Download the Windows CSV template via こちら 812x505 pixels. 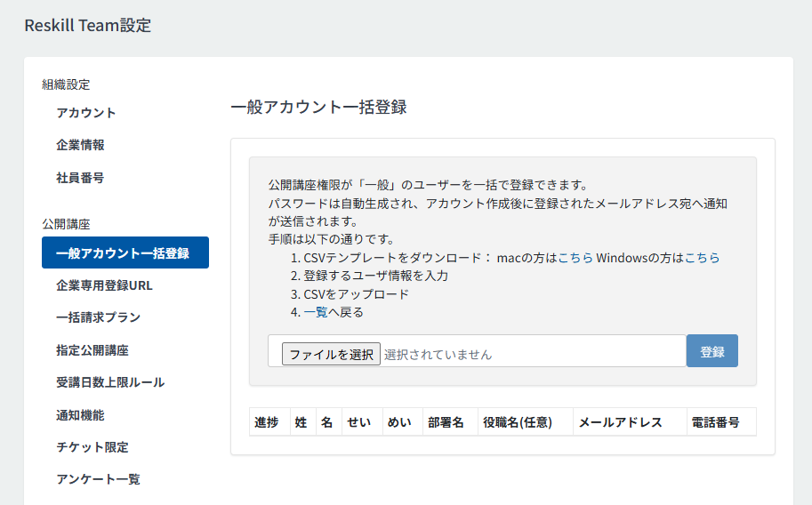point(702,258)
